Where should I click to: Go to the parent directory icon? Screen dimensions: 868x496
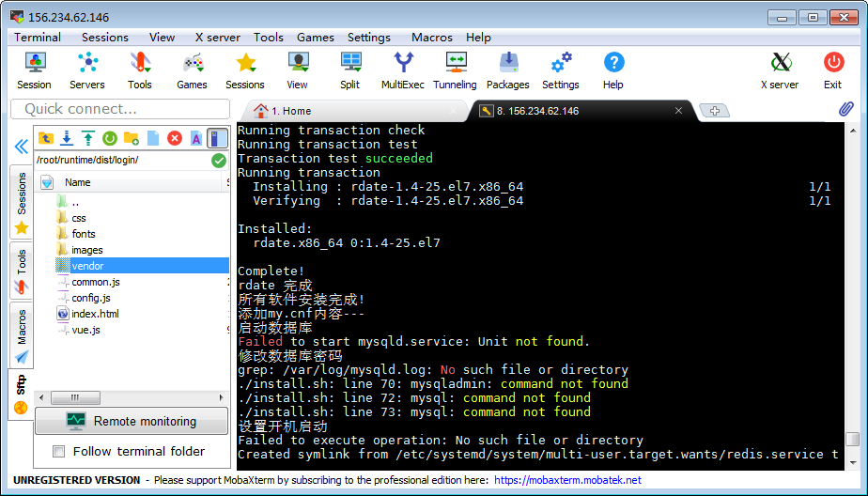pos(45,138)
